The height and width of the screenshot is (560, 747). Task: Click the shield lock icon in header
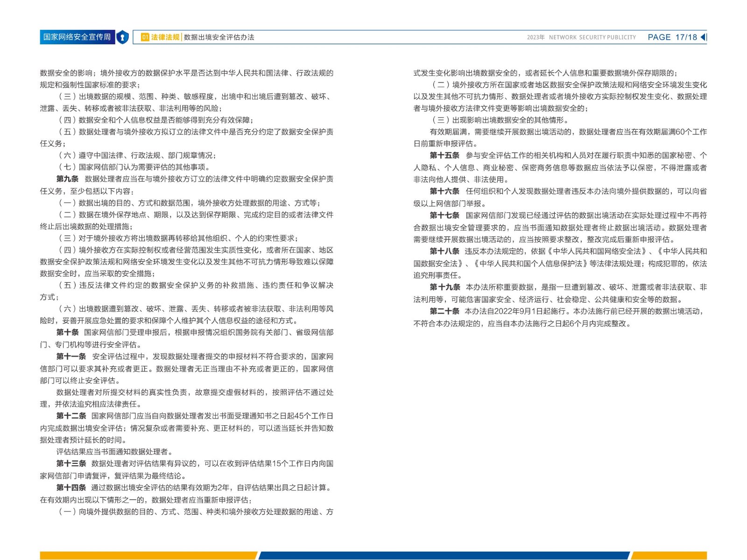[122, 37]
